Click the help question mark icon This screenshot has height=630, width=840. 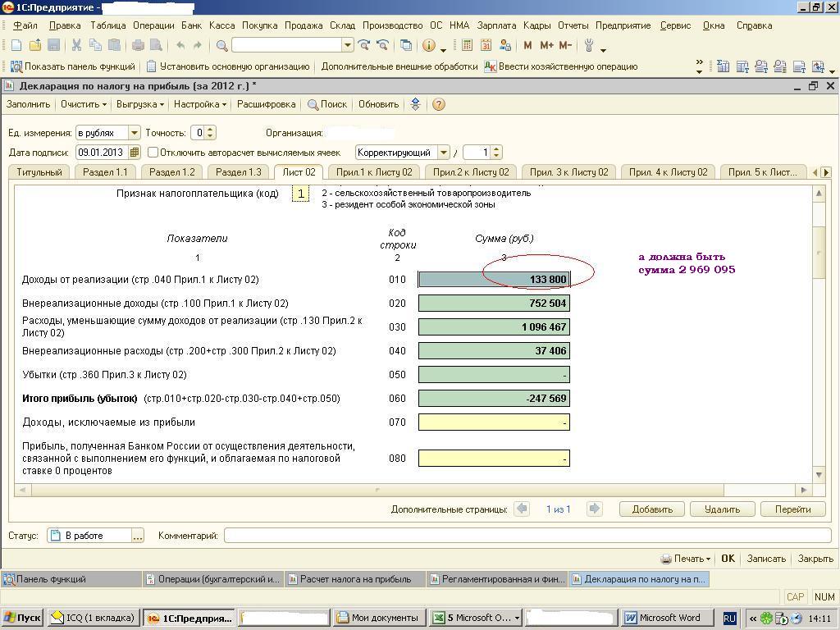439,104
